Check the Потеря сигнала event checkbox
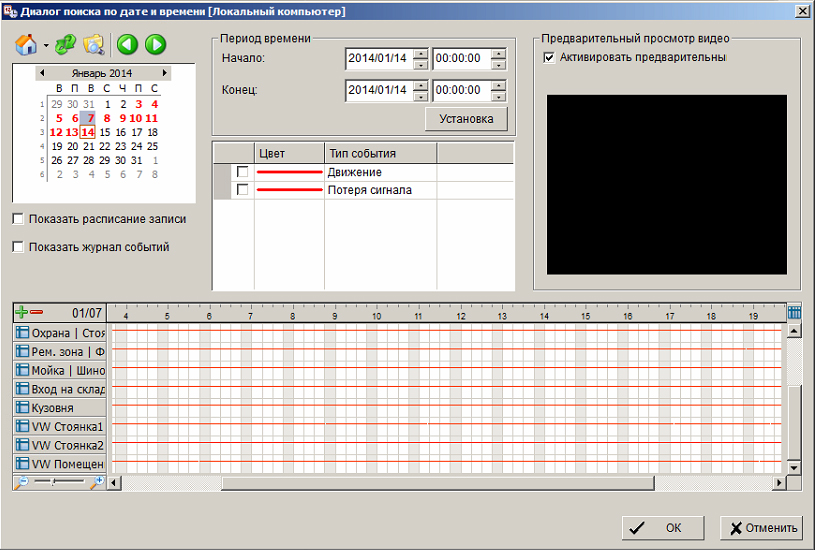Image resolution: width=815 pixels, height=550 pixels. (x=242, y=190)
